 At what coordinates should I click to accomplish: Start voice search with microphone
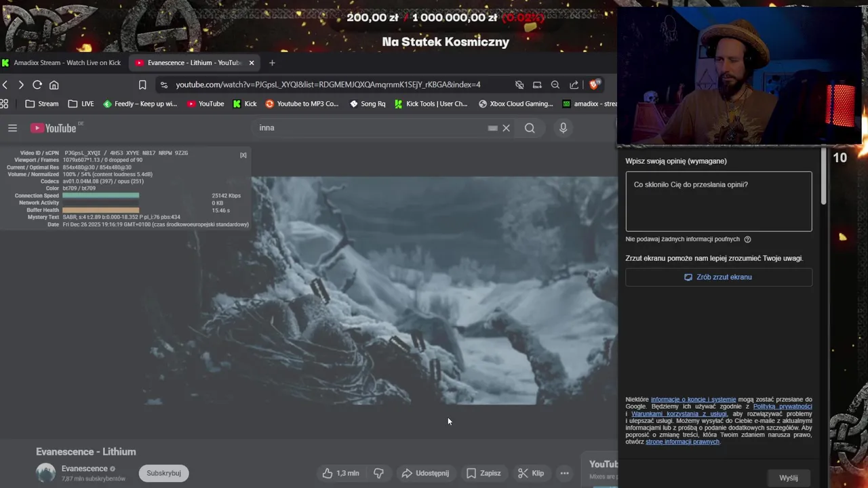pyautogui.click(x=563, y=128)
